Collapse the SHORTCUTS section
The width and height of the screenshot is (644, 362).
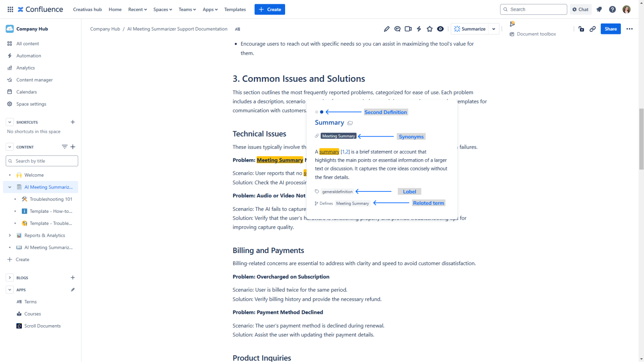(9, 122)
